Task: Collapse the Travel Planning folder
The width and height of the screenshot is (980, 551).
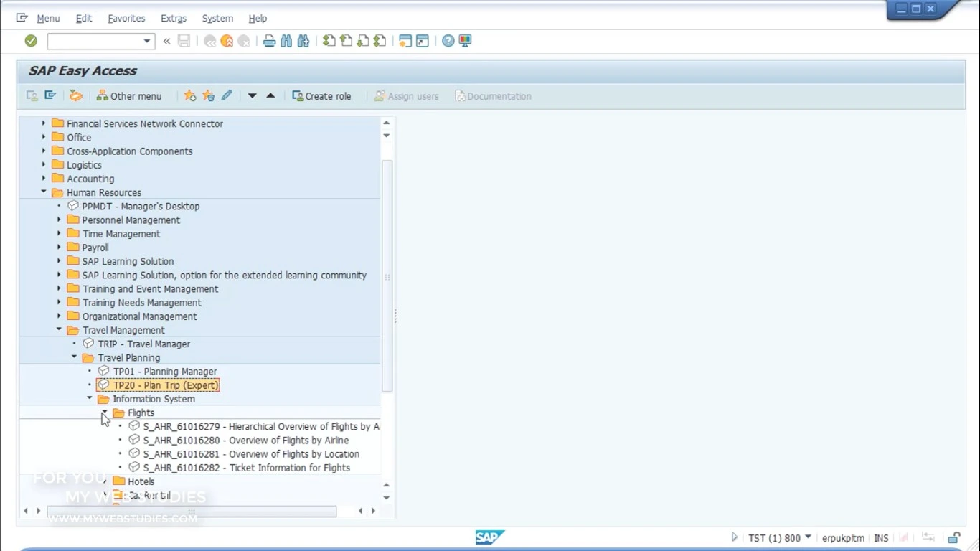Action: 74,357
